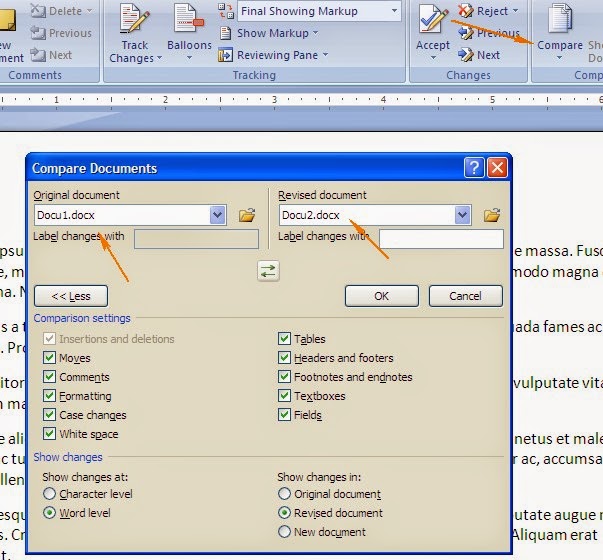
Task: Click the horizontal ruler at 3 inch mark
Action: click(x=274, y=100)
